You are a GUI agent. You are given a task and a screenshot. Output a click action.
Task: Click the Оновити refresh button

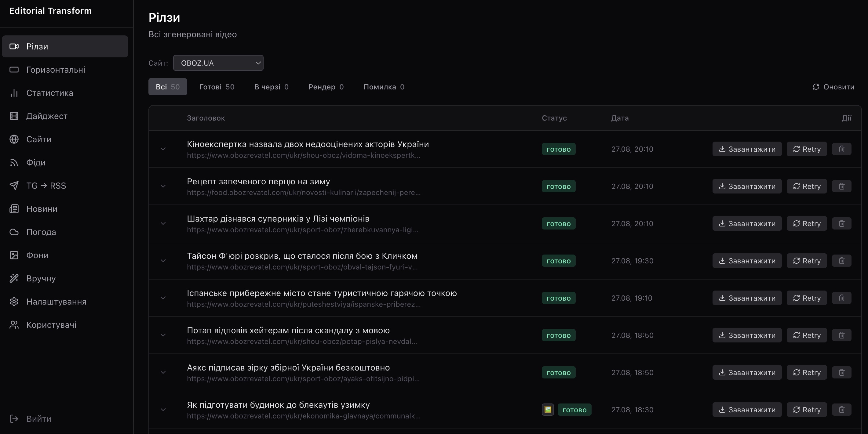click(833, 87)
